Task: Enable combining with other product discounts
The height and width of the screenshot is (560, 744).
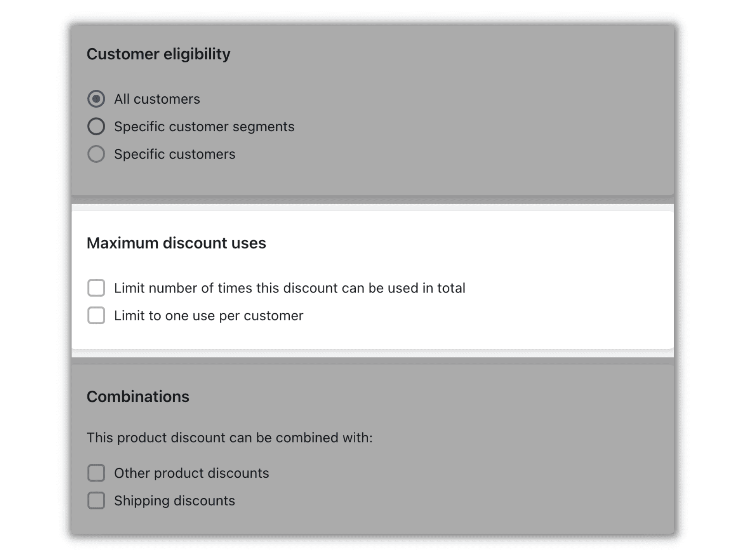Action: point(96,473)
